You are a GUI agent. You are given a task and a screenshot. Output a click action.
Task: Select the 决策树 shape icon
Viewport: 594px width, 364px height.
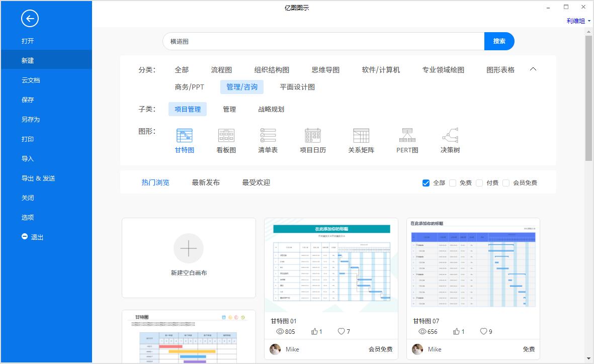pyautogui.click(x=449, y=140)
